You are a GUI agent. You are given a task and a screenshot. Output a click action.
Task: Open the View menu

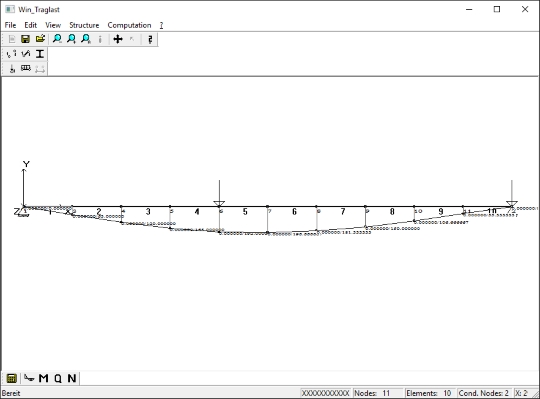(53, 25)
